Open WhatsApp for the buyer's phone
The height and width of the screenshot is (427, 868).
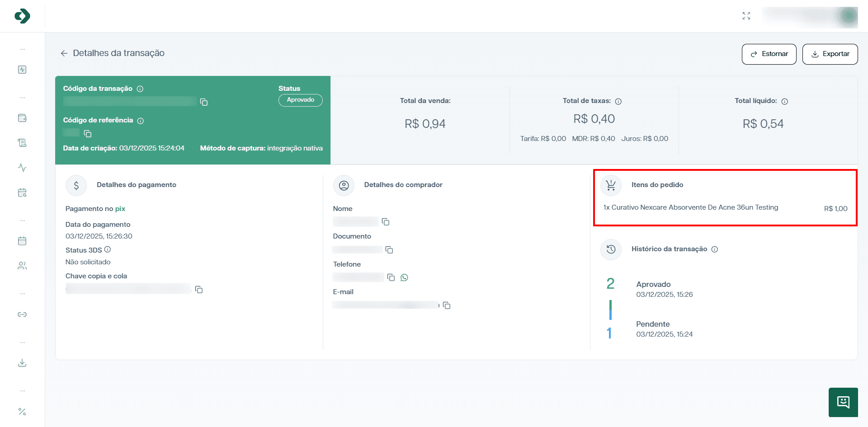(404, 277)
